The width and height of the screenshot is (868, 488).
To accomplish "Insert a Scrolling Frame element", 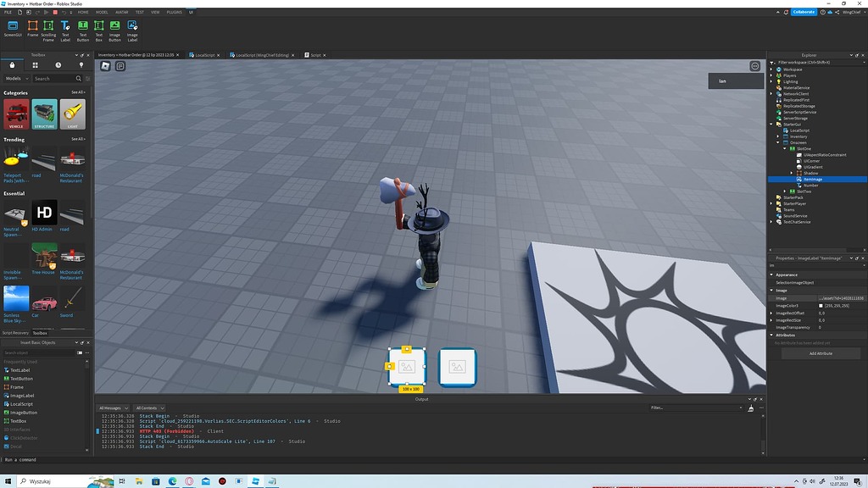I will [x=48, y=30].
